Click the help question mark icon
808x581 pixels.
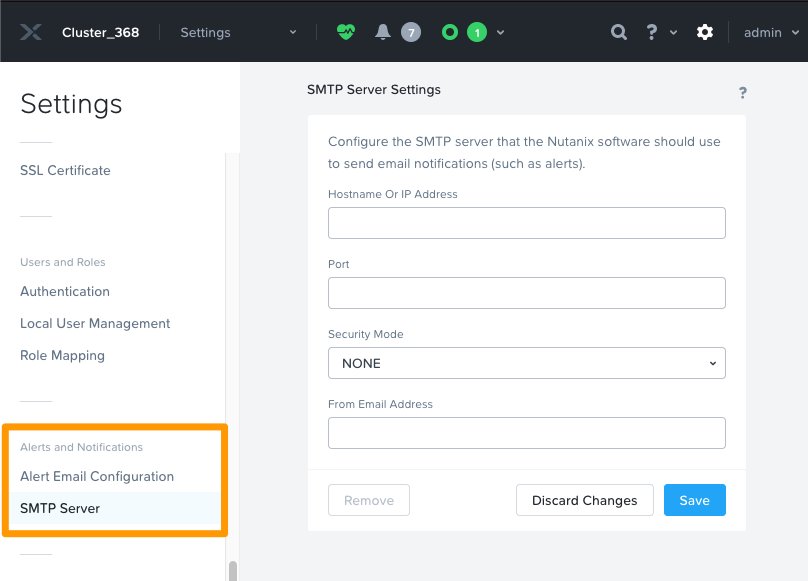tap(650, 31)
